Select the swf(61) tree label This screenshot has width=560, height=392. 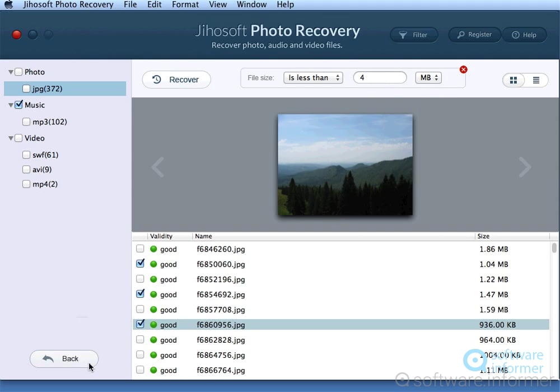click(x=45, y=155)
